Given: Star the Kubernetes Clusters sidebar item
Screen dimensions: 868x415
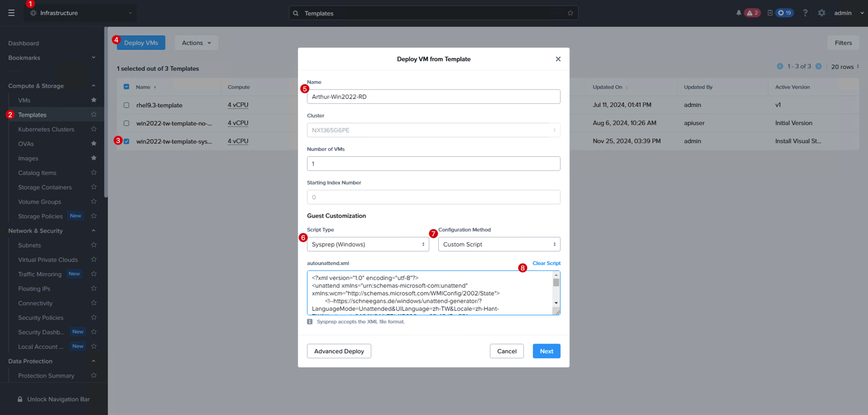Looking at the screenshot, I should (94, 129).
